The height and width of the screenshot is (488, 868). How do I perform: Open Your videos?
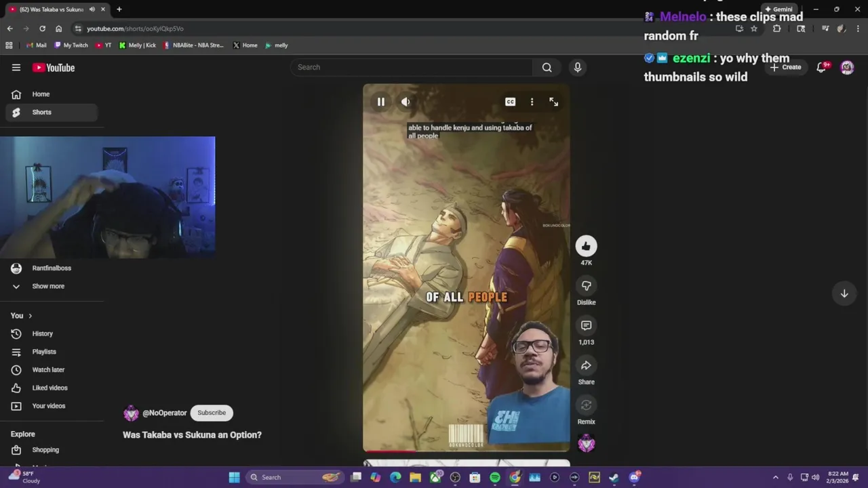pyautogui.click(x=51, y=406)
